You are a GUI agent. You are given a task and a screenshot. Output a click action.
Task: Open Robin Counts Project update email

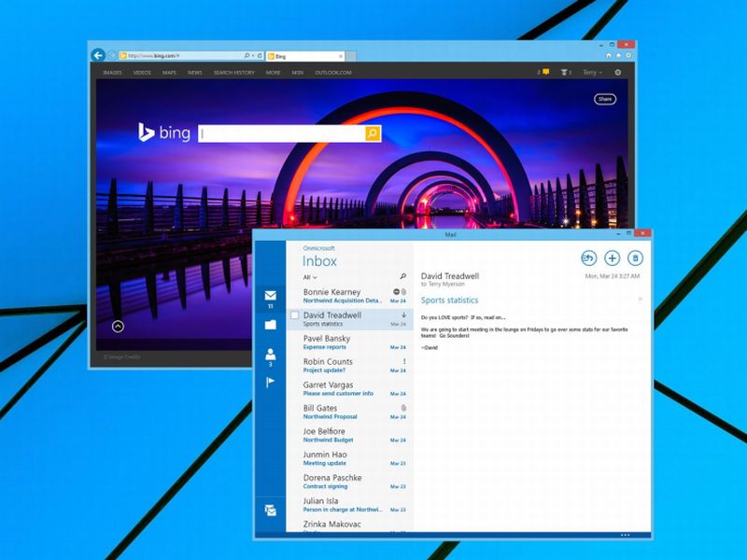tap(351, 365)
